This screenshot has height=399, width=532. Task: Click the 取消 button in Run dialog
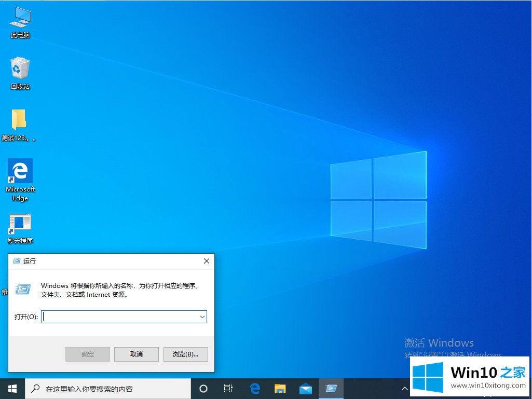137,354
